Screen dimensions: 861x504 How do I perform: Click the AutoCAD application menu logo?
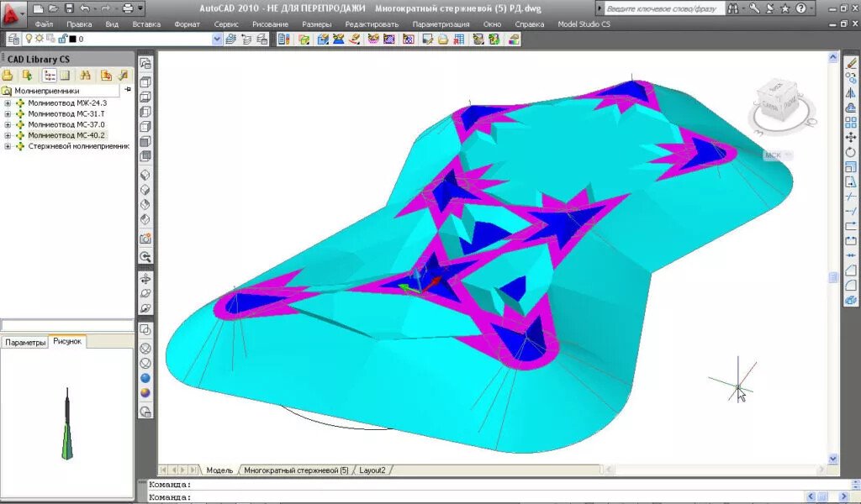[x=12, y=13]
